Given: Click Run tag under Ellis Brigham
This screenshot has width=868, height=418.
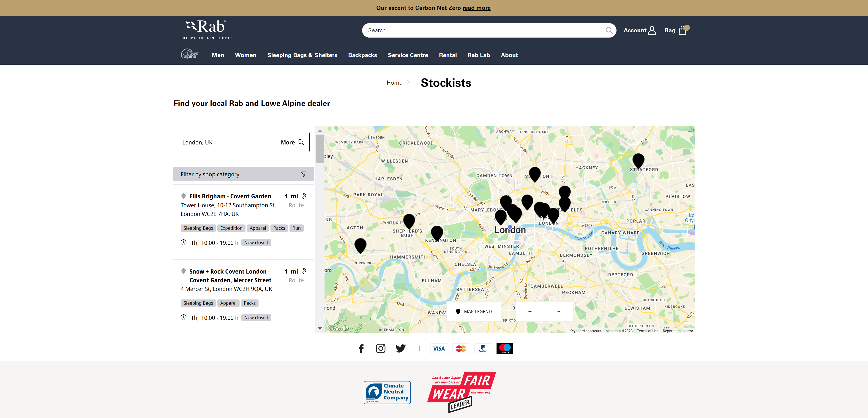Looking at the screenshot, I should (296, 228).
